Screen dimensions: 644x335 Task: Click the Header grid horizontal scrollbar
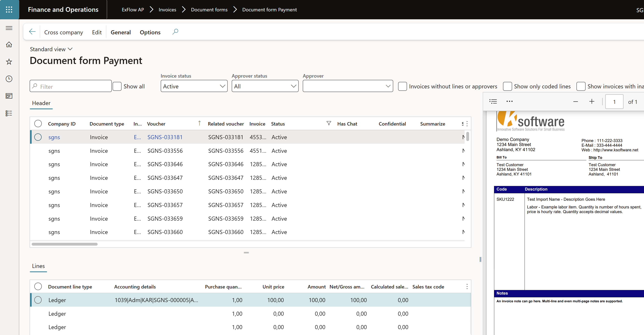click(x=65, y=244)
